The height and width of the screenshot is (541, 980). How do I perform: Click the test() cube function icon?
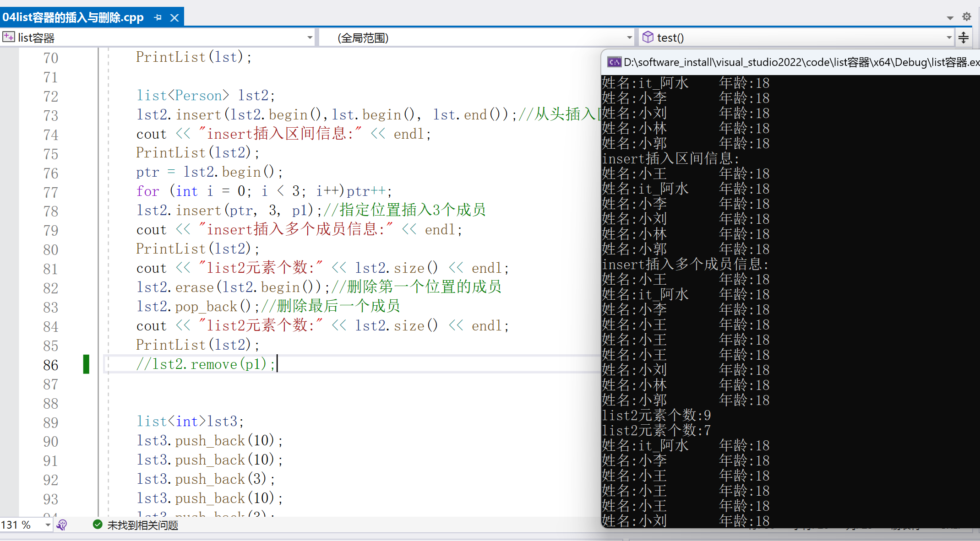[648, 37]
